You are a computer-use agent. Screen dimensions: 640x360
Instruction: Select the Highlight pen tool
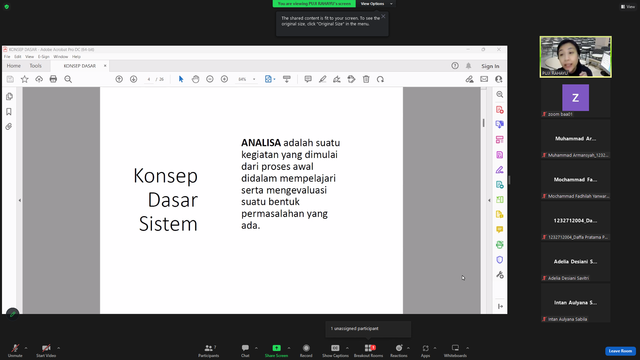[x=322, y=79]
